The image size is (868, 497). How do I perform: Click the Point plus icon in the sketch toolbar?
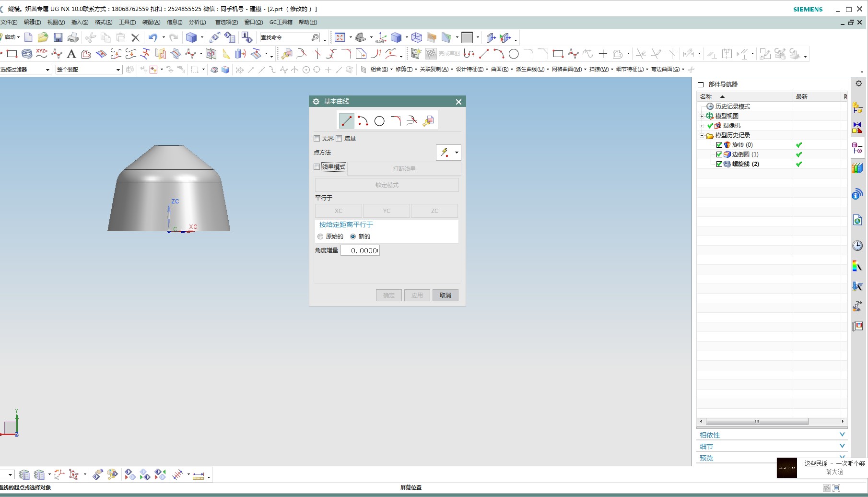603,54
